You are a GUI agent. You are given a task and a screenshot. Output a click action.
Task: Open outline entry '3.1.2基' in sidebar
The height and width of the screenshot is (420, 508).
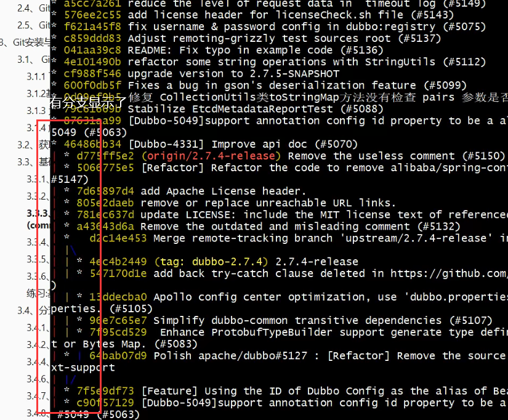pyautogui.click(x=39, y=94)
